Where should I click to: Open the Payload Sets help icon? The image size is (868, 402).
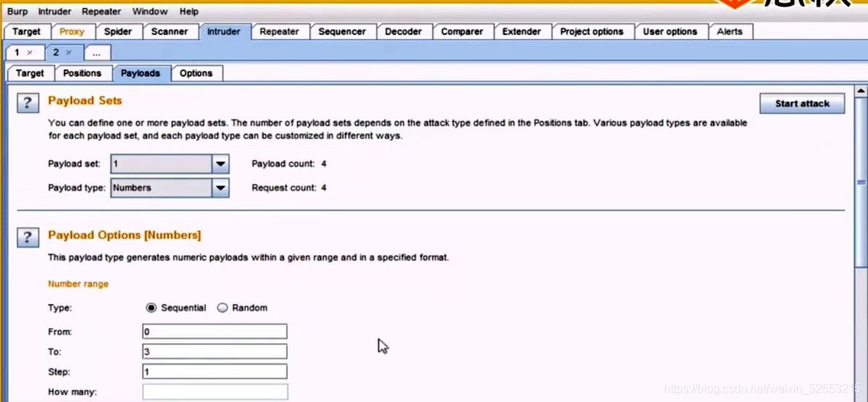(28, 103)
